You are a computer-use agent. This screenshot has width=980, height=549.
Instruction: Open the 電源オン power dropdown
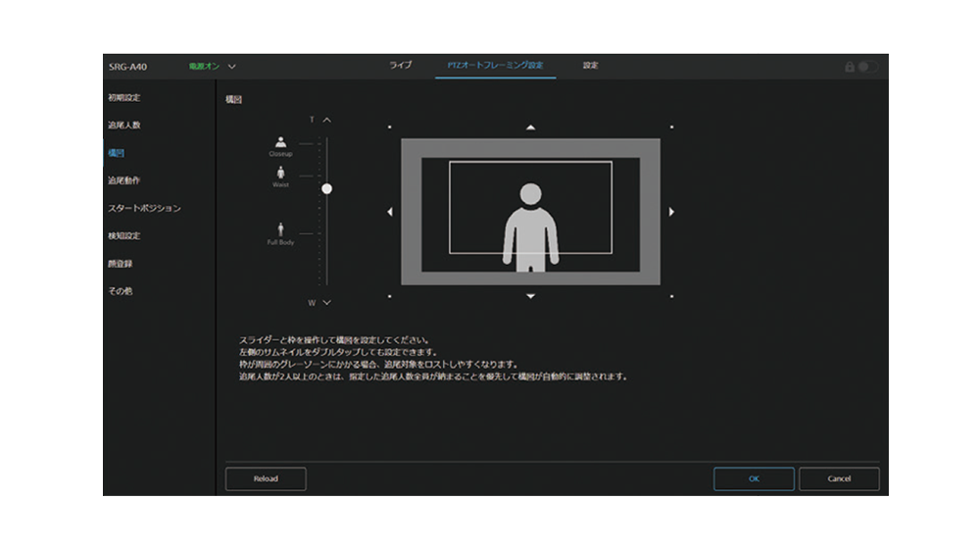pyautogui.click(x=231, y=67)
